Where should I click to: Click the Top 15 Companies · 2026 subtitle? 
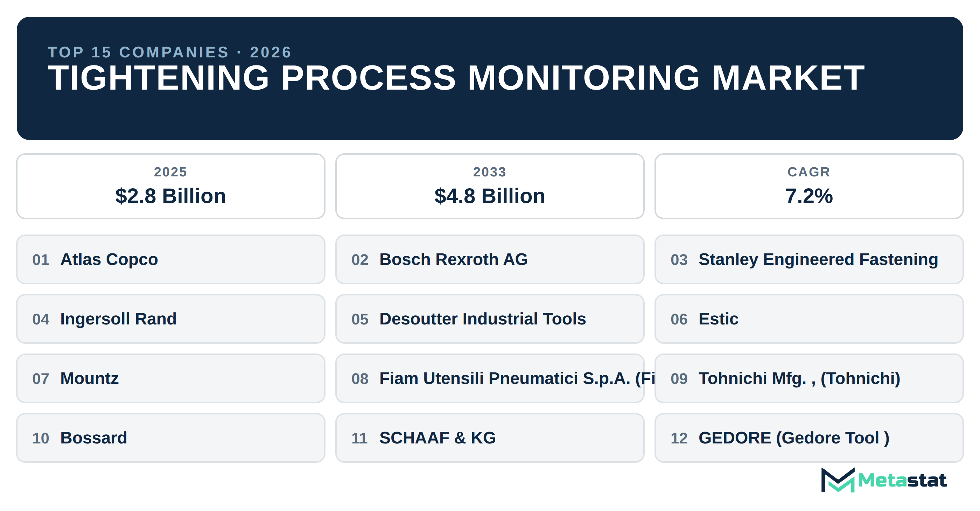(170, 52)
